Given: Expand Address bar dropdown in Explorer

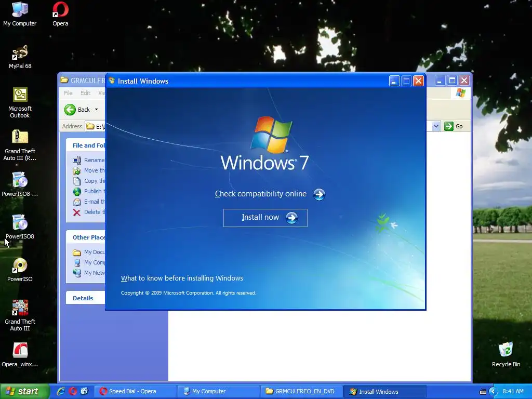Looking at the screenshot, I should coord(436,126).
